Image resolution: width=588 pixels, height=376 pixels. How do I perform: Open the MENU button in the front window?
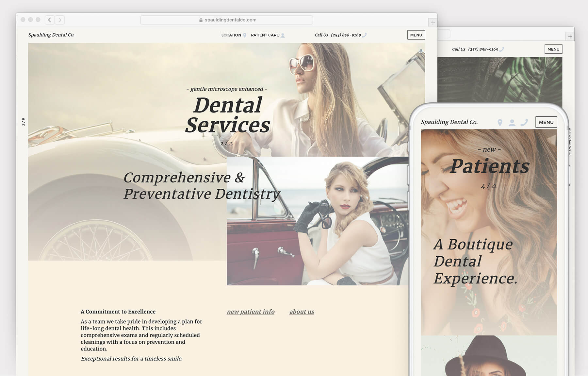(416, 35)
